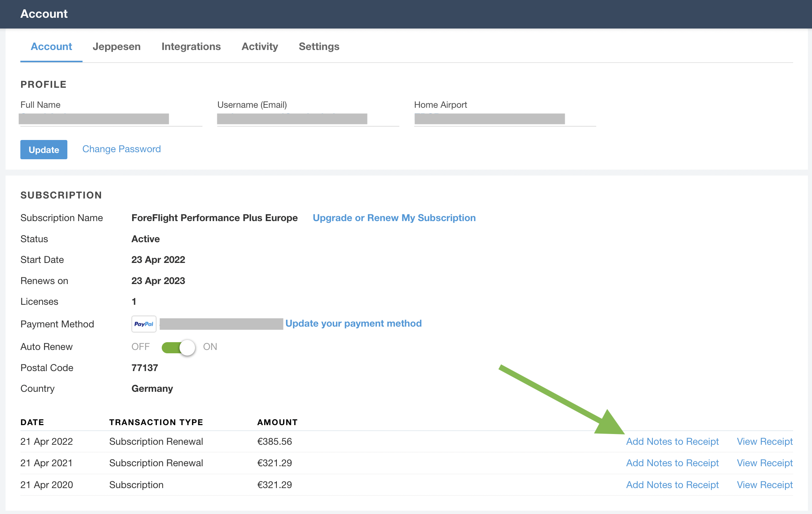Click the Active status value
This screenshot has width=812, height=514.
click(x=145, y=239)
